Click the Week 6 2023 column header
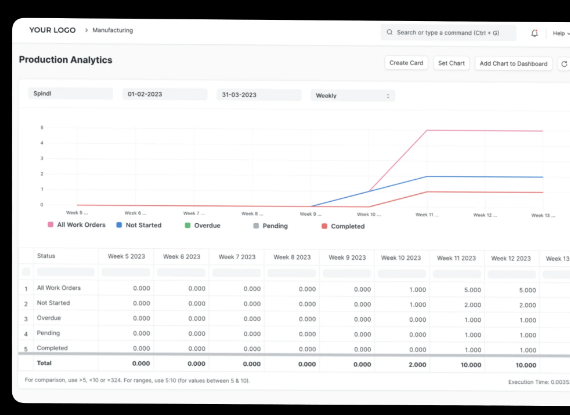This screenshot has width=570, height=415. point(181,257)
